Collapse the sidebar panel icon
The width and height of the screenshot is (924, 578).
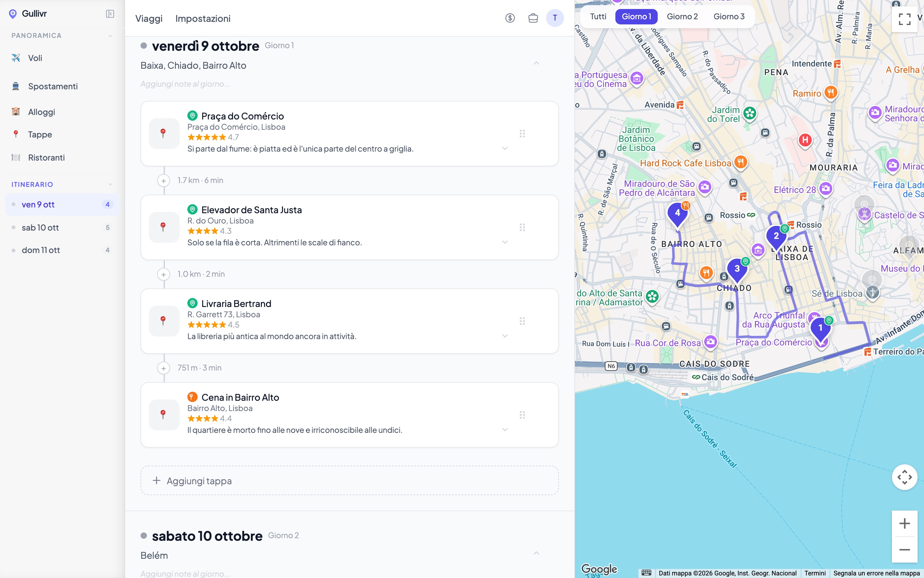[x=110, y=14]
